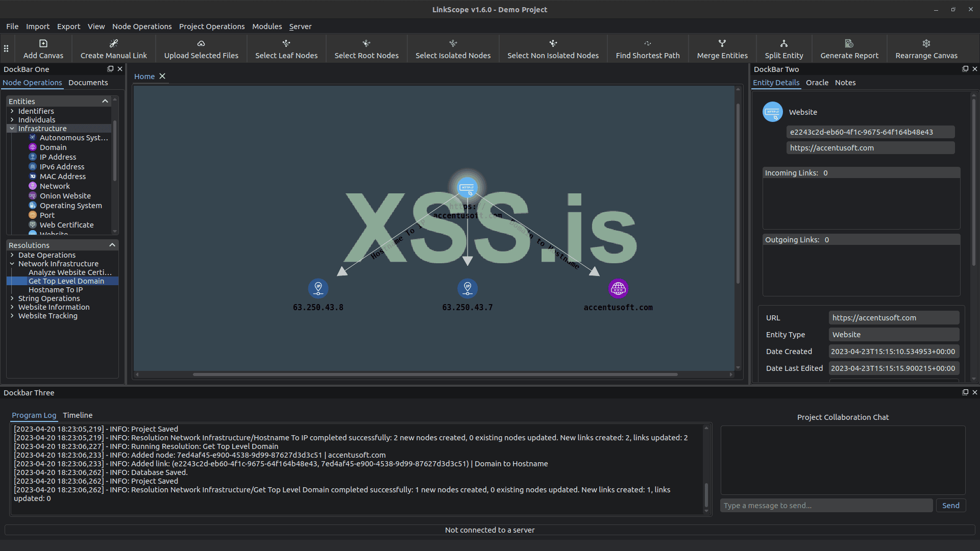Click the canvas horizontal scrollbar
The width and height of the screenshot is (980, 551).
435,374
